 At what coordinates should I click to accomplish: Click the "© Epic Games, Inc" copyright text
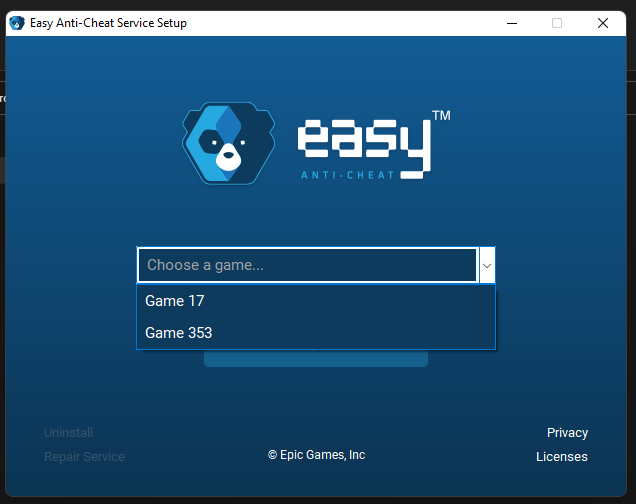(316, 455)
